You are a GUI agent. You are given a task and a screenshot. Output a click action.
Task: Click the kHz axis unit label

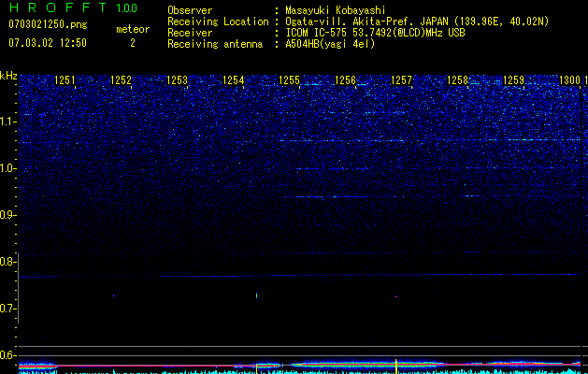[8, 76]
